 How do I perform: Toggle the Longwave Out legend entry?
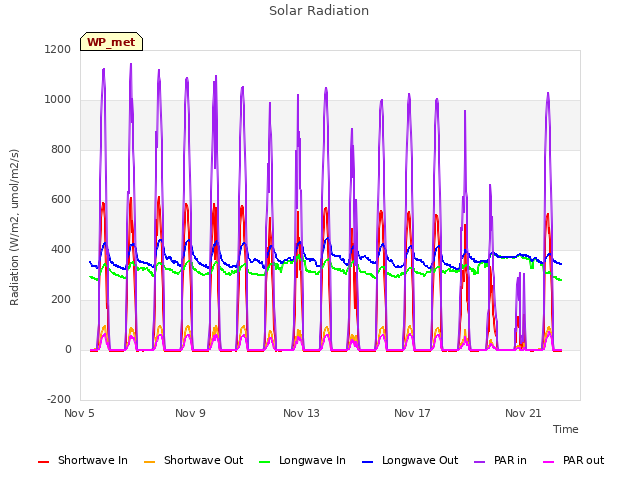point(410,460)
